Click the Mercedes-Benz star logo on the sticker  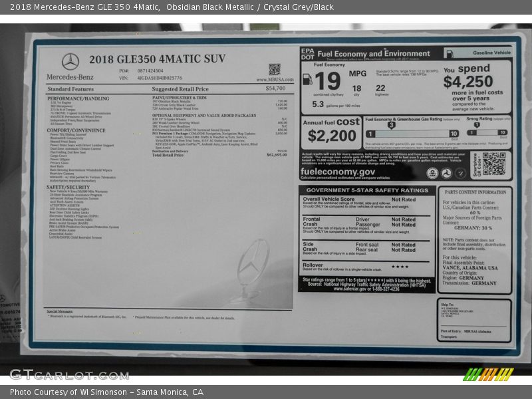click(x=70, y=62)
